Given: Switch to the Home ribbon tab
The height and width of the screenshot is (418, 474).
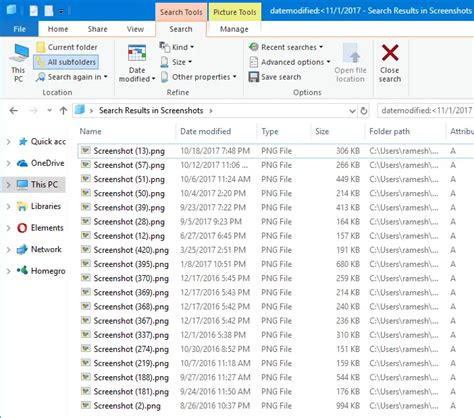Looking at the screenshot, I should tap(58, 29).
